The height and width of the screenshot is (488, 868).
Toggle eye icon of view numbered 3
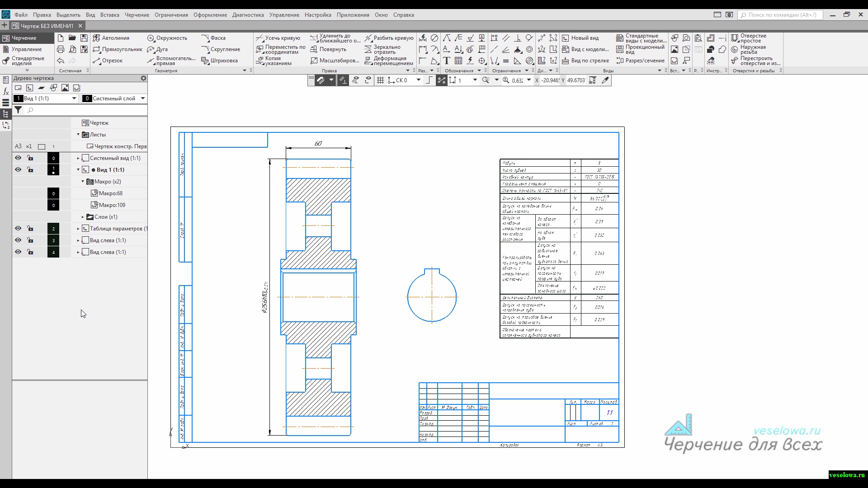click(18, 240)
